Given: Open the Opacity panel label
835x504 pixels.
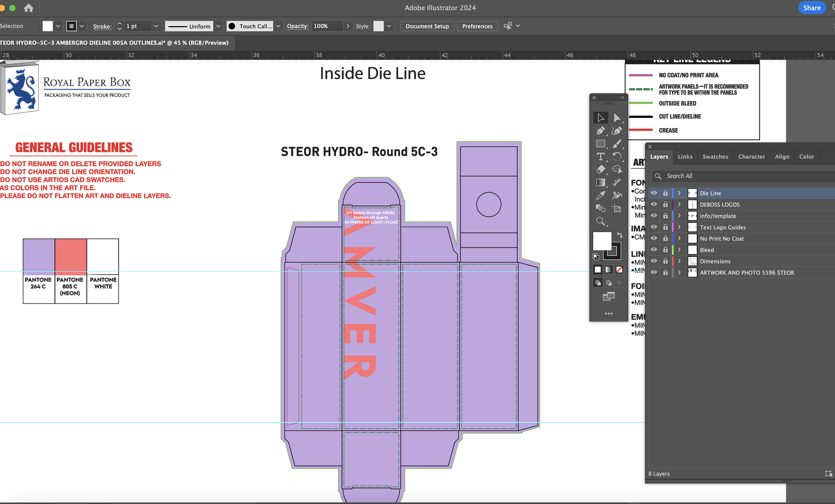Looking at the screenshot, I should coord(298,26).
